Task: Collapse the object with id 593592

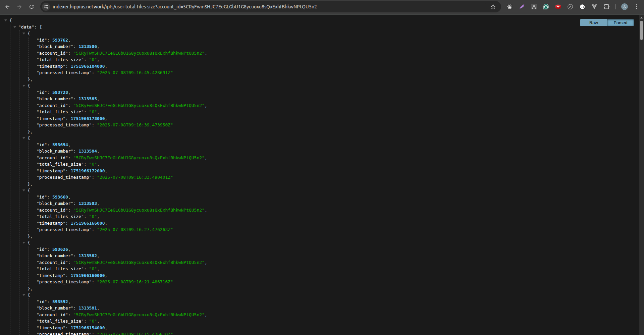Action: [24, 295]
